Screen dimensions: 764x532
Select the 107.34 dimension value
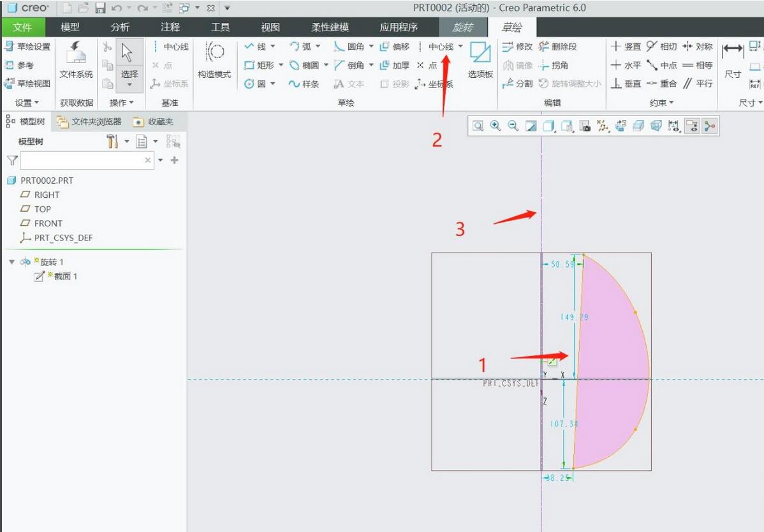[564, 424]
